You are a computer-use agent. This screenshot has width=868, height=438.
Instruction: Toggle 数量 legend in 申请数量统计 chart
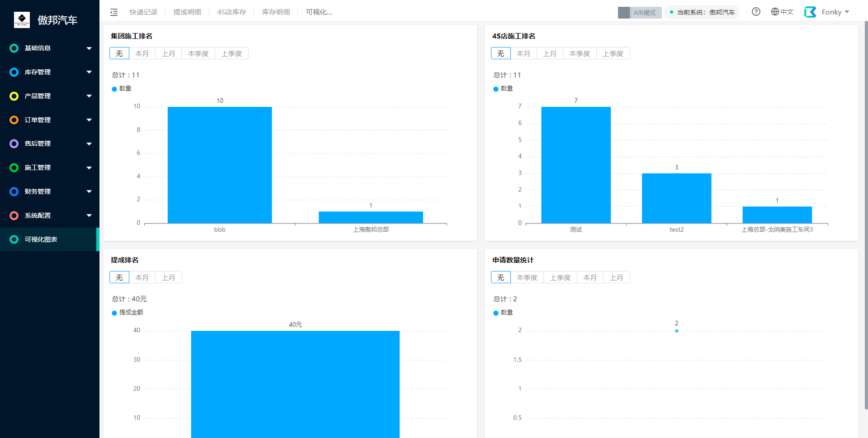click(503, 313)
